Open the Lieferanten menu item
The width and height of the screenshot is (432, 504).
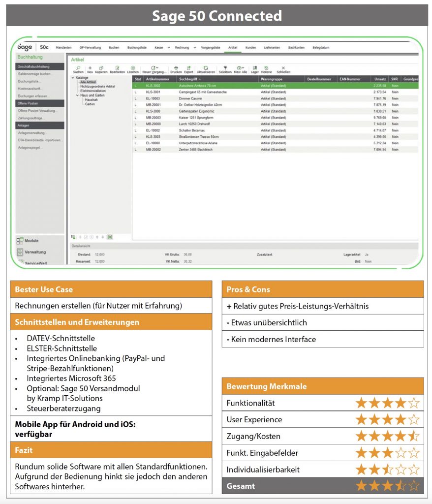point(272,48)
